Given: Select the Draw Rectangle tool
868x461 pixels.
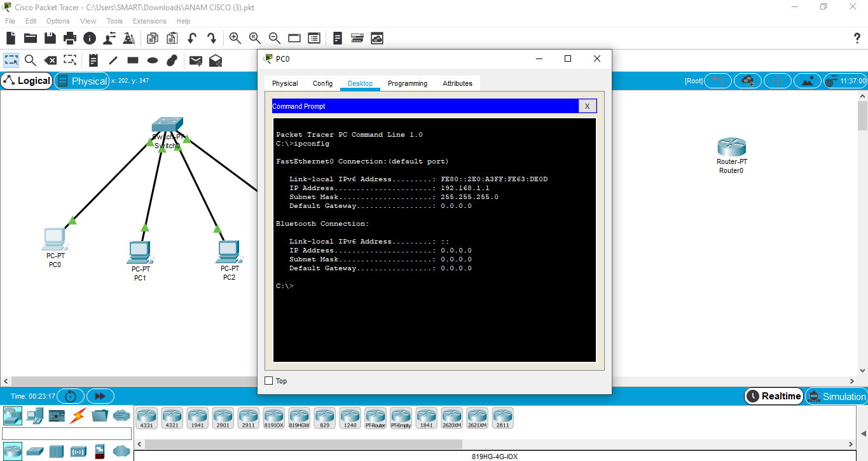Looking at the screenshot, I should click(133, 60).
